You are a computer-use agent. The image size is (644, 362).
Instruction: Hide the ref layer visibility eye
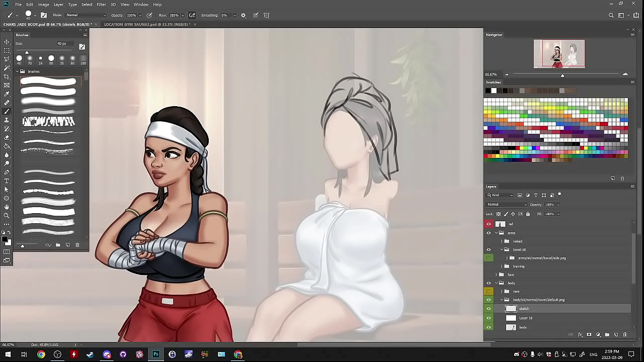click(x=489, y=224)
